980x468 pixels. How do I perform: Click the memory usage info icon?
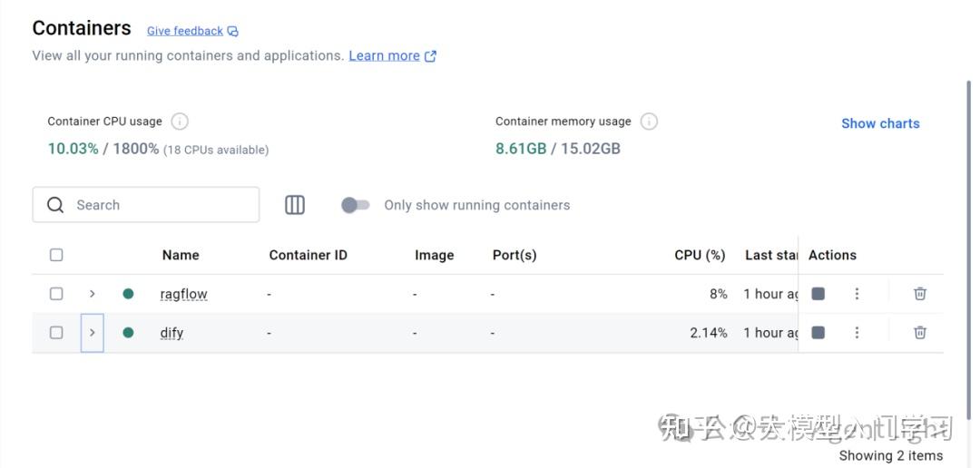(x=649, y=121)
